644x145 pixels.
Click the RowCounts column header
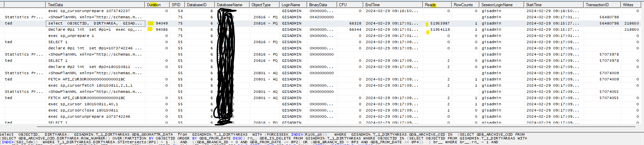tap(465, 5)
